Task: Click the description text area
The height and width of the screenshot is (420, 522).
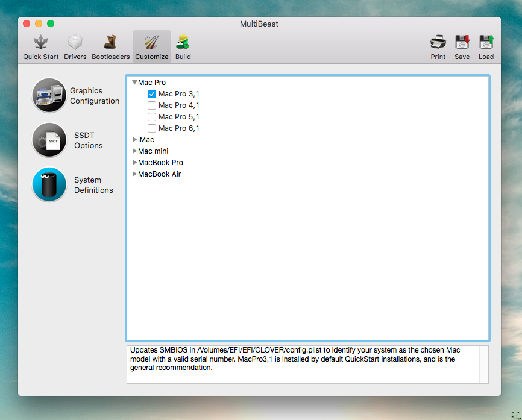Action: tap(303, 364)
